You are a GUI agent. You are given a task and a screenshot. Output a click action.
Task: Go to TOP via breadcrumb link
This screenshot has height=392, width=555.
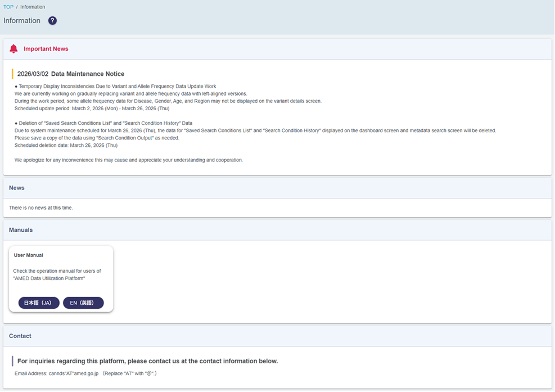tap(8, 7)
